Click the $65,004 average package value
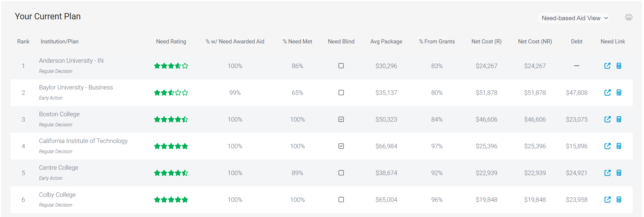Viewport: 644px width, 217px height. pos(386,200)
